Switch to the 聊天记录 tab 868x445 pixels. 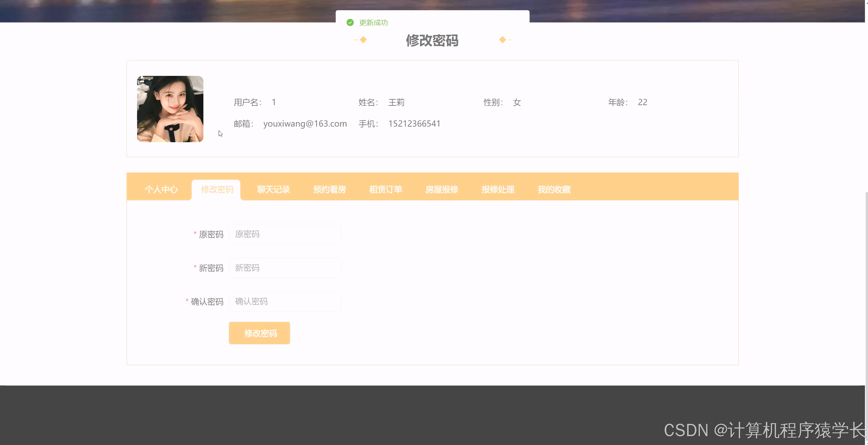pyautogui.click(x=273, y=189)
